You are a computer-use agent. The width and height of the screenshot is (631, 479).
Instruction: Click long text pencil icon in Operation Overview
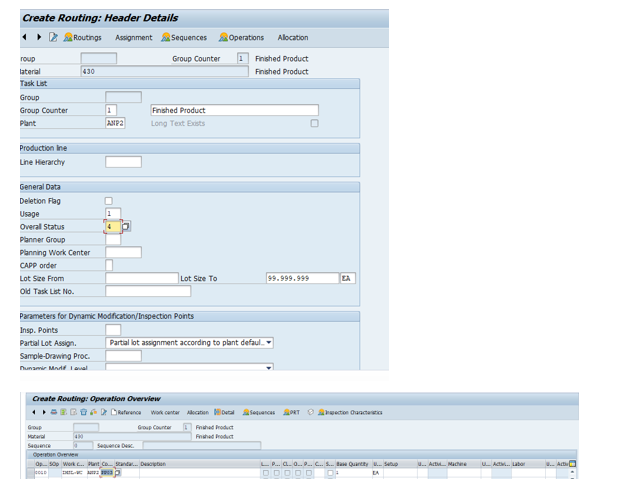[x=104, y=412]
